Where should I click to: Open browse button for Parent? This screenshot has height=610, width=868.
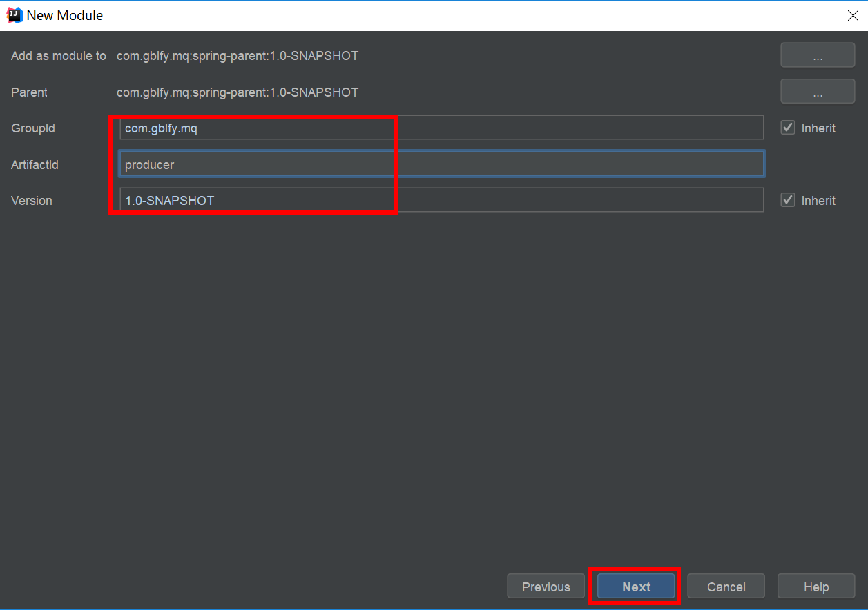coord(818,92)
